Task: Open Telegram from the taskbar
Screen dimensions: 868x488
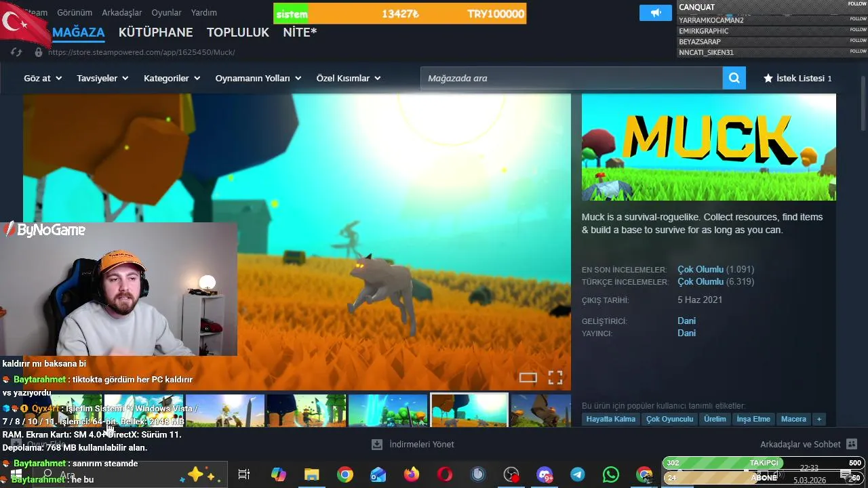Action: (578, 474)
